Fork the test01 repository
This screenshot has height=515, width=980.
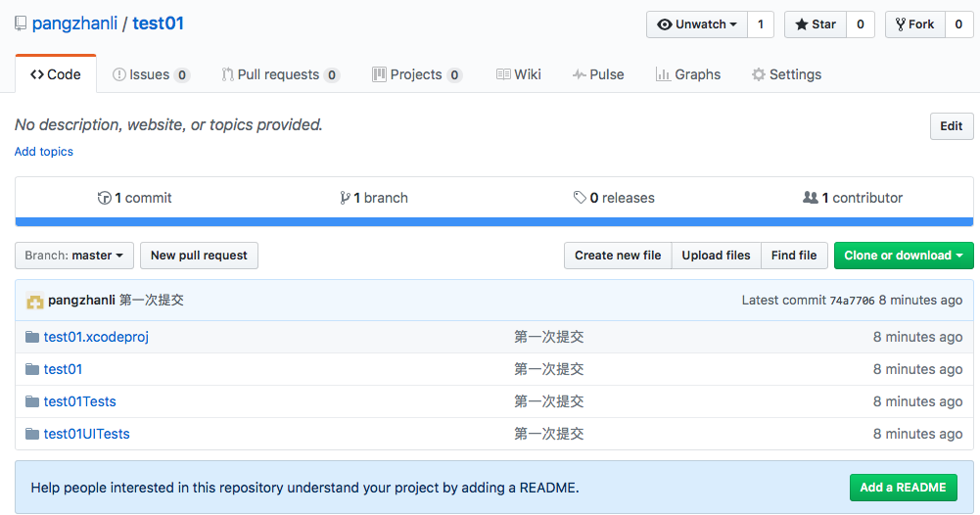pos(915,24)
